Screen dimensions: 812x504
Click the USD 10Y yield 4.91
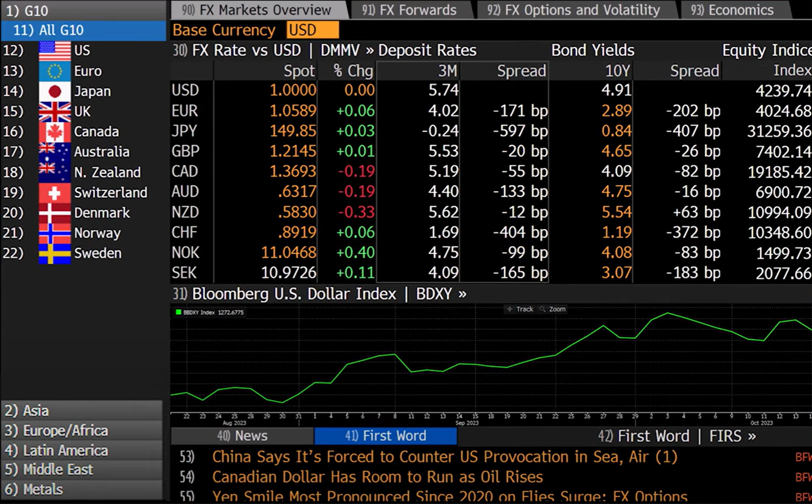click(616, 91)
